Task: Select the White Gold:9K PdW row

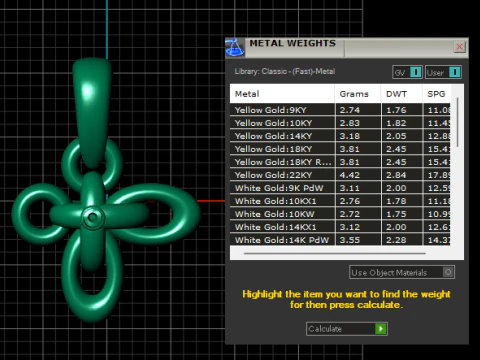Action: tap(340, 188)
